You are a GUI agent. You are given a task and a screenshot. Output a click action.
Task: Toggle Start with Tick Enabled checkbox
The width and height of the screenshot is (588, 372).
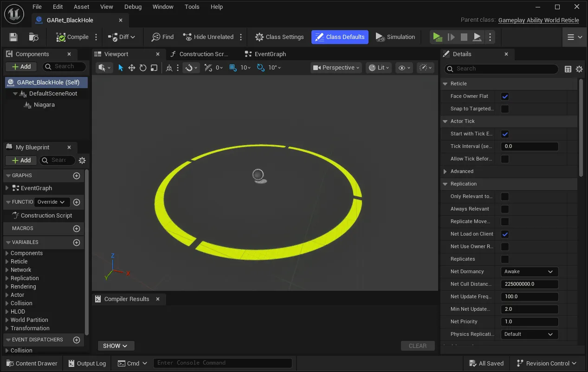tap(505, 134)
